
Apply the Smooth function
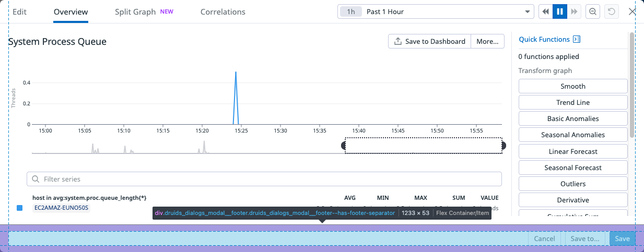572,86
